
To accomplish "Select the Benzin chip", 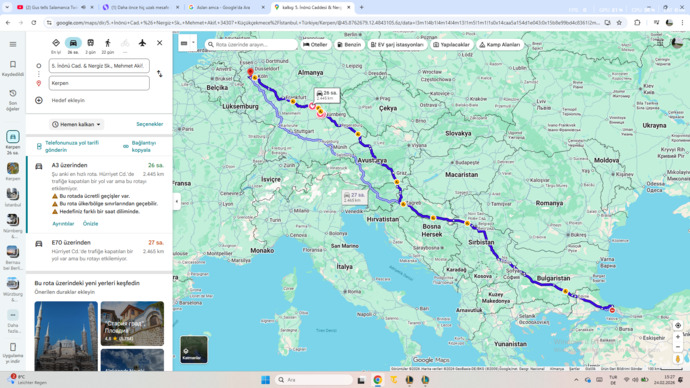I will coord(349,44).
